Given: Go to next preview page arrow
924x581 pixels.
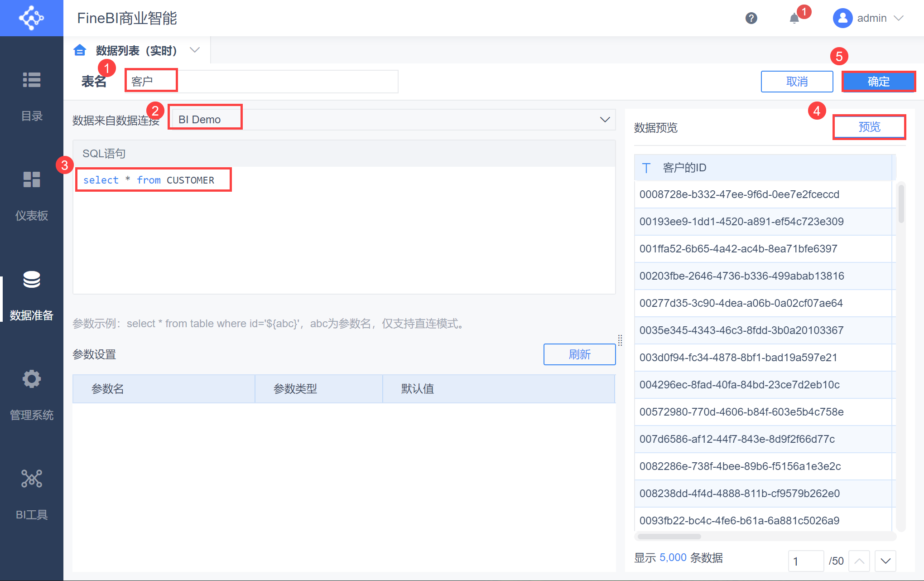Looking at the screenshot, I should point(885,561).
